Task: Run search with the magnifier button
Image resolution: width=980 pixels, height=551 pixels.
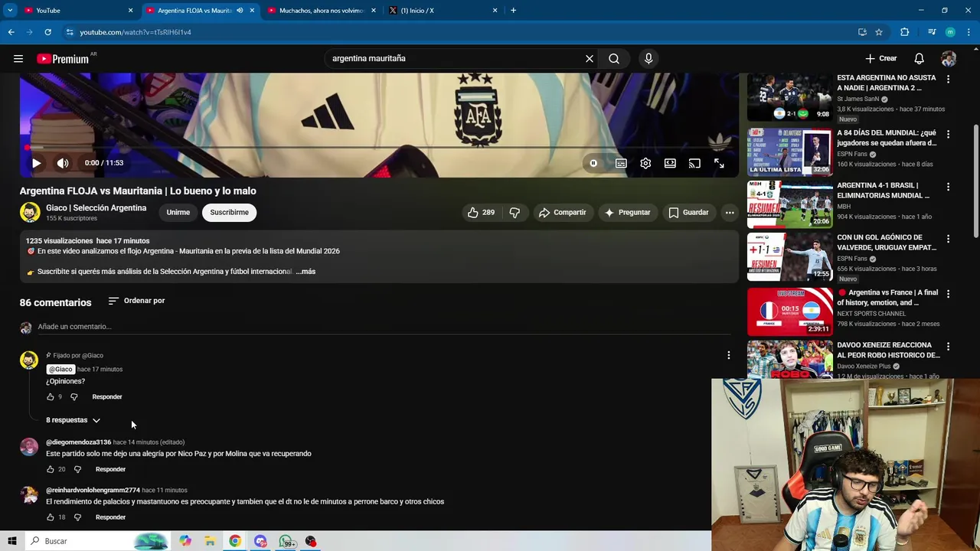Action: coord(614,58)
